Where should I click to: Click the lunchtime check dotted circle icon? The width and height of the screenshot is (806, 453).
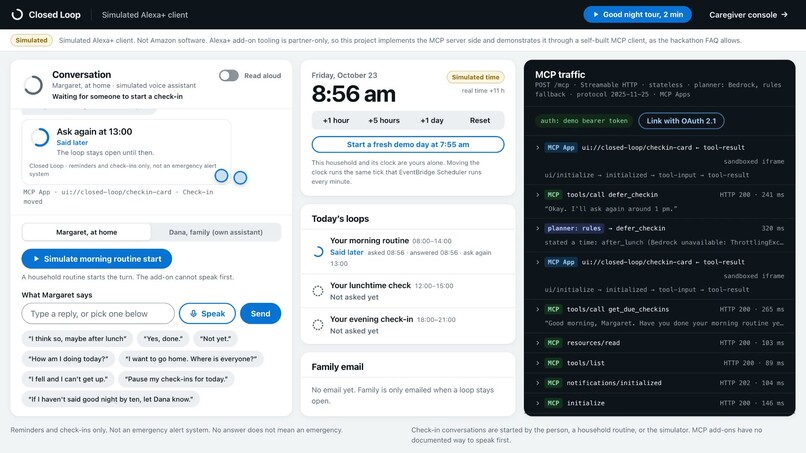coord(318,291)
